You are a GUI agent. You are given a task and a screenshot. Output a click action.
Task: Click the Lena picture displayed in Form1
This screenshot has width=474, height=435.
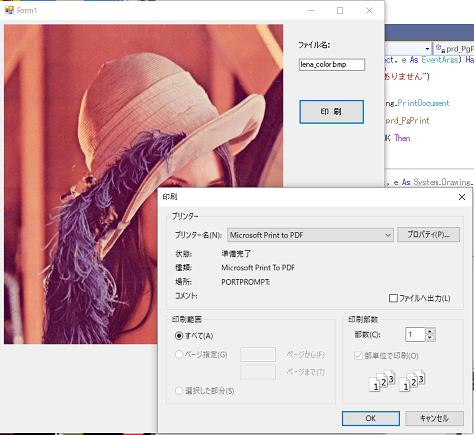(x=143, y=184)
